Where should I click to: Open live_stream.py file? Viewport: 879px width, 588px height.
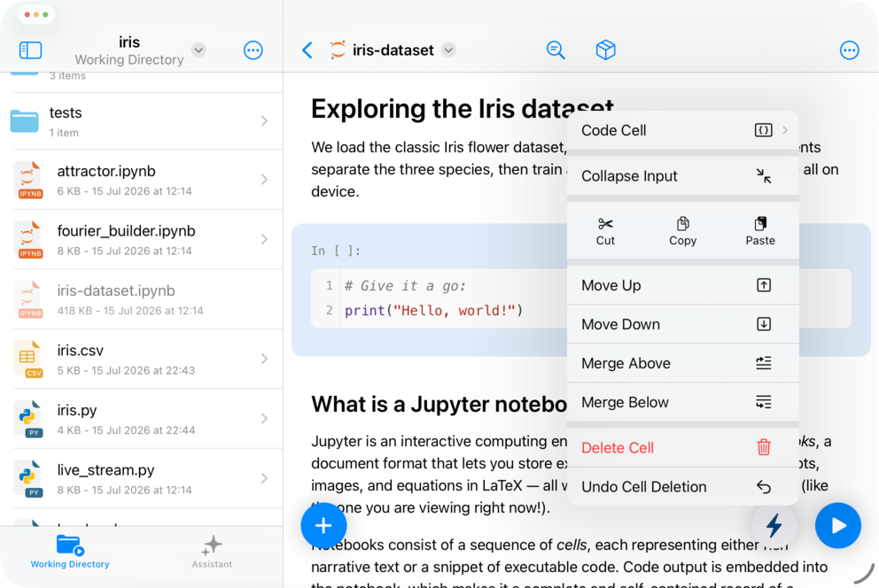tap(141, 479)
